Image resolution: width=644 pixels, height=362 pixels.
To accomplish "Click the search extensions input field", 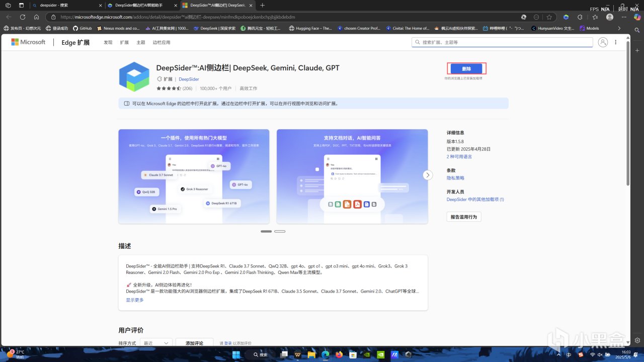I will click(x=501, y=42).
